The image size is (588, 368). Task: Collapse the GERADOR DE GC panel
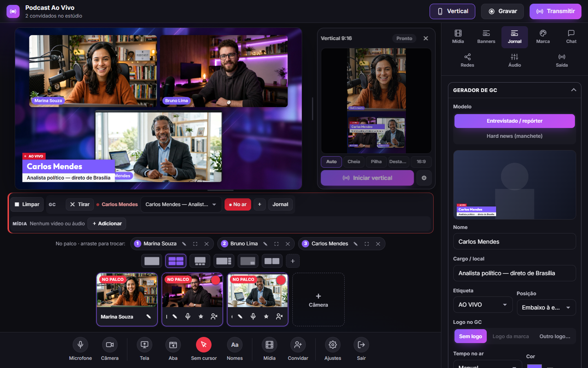(573, 90)
